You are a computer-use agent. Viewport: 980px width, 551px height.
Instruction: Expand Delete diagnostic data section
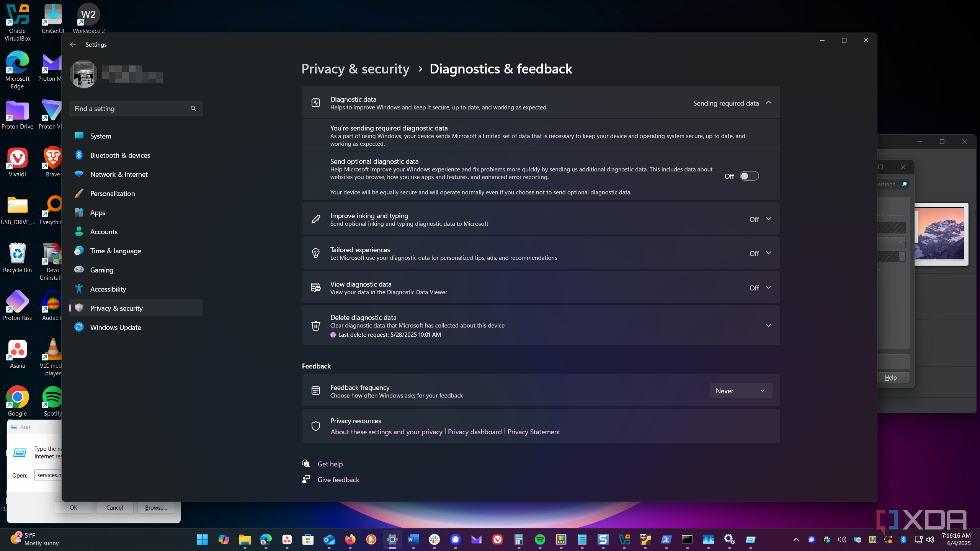pyautogui.click(x=768, y=325)
